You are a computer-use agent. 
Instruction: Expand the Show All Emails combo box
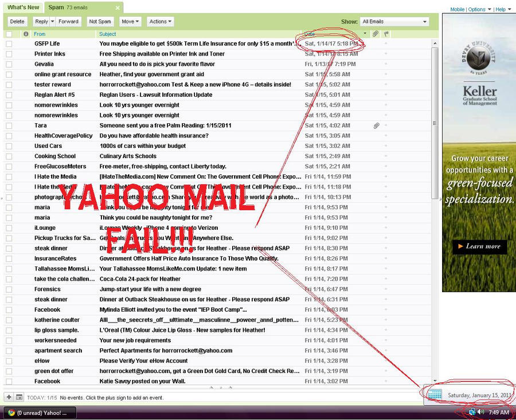pos(394,22)
